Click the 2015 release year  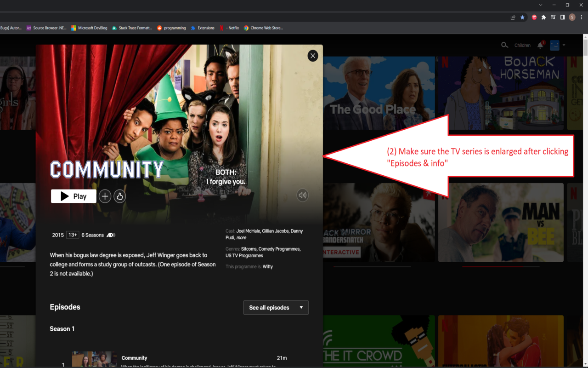click(58, 235)
